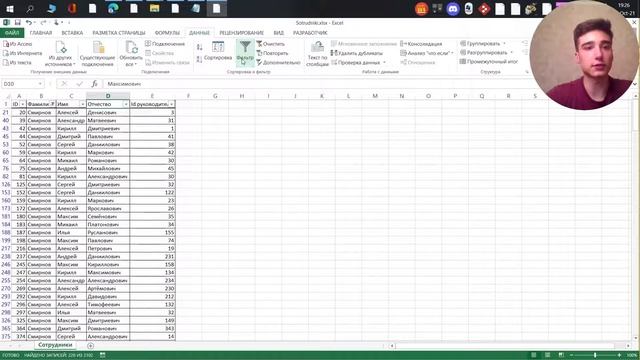Open the Фамилия column filter dropdown
Viewport: 640px width, 360px height.
pyautogui.click(x=53, y=104)
